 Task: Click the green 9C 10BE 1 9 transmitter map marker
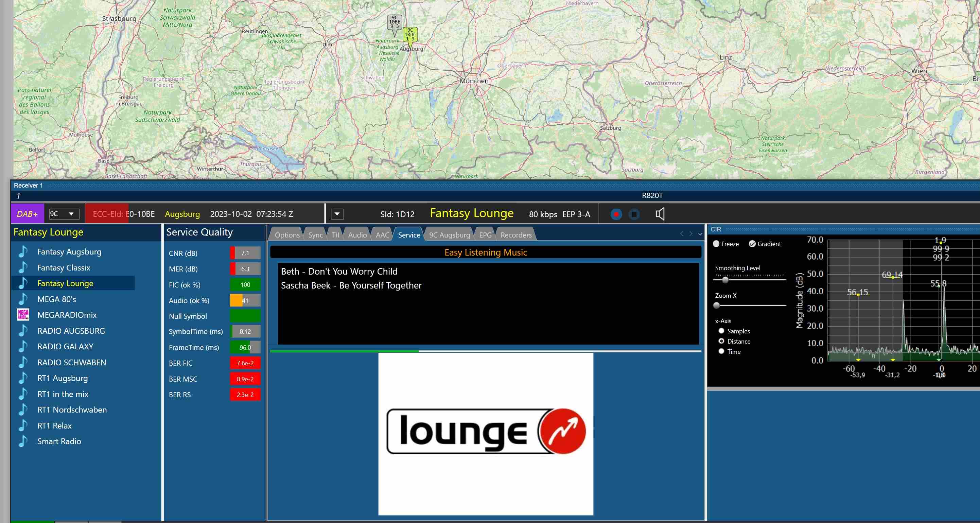coord(410,35)
